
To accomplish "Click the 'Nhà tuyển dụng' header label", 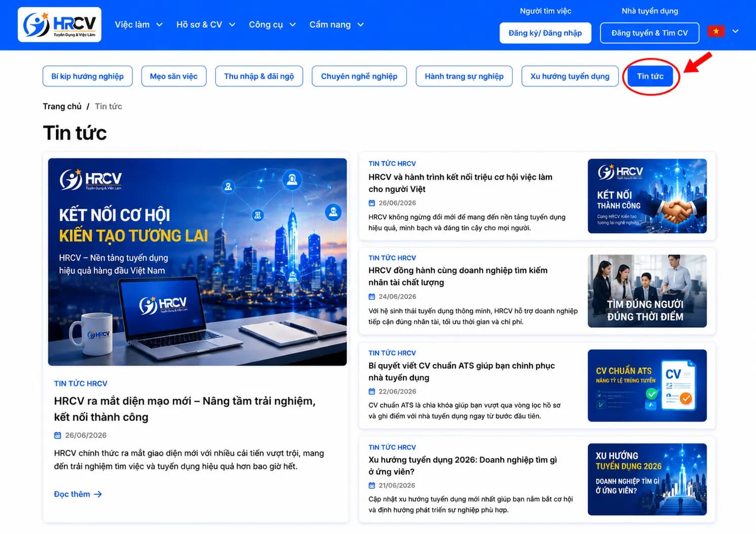I will tap(650, 11).
